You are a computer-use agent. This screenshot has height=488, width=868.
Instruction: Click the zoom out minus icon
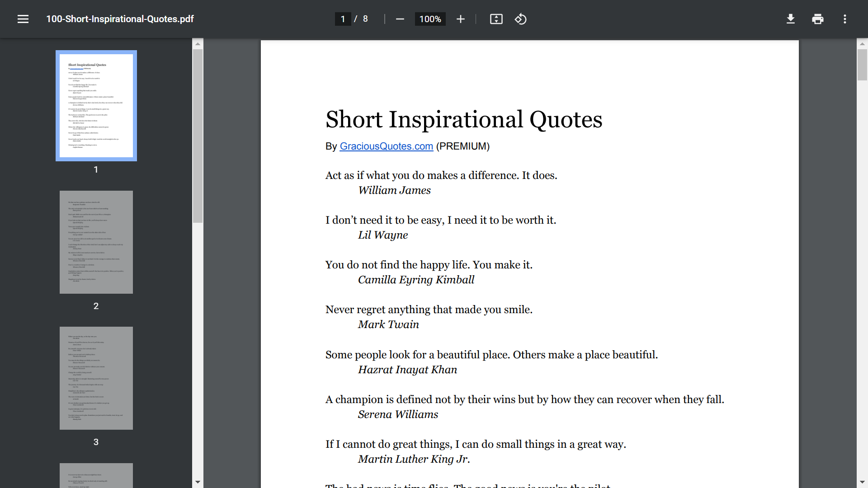400,19
